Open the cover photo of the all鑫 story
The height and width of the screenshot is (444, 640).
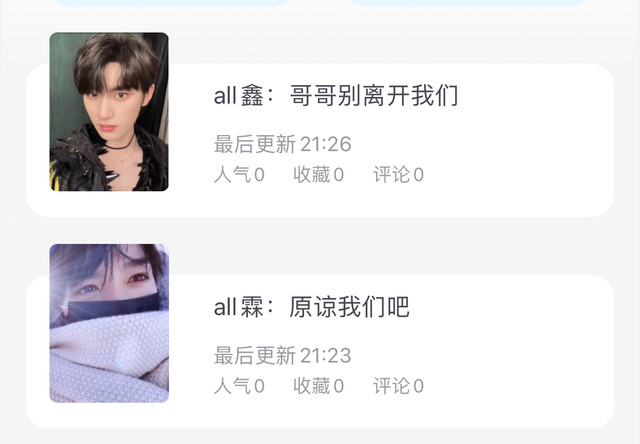click(109, 111)
